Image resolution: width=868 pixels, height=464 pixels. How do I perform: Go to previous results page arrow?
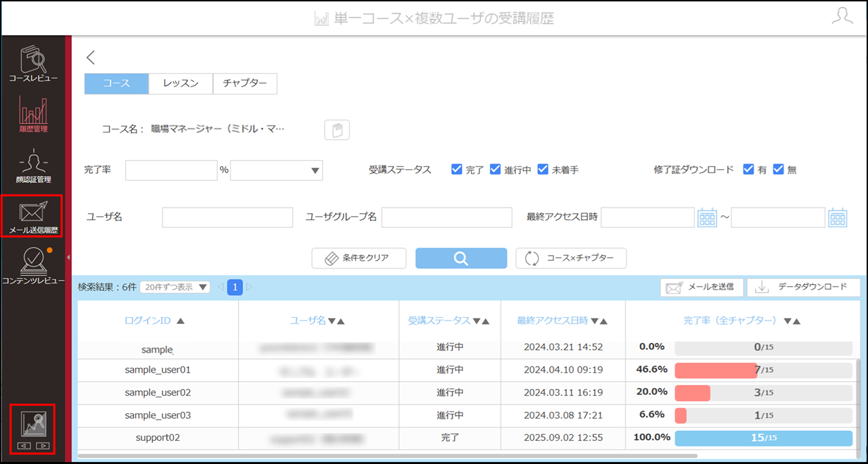tap(221, 287)
